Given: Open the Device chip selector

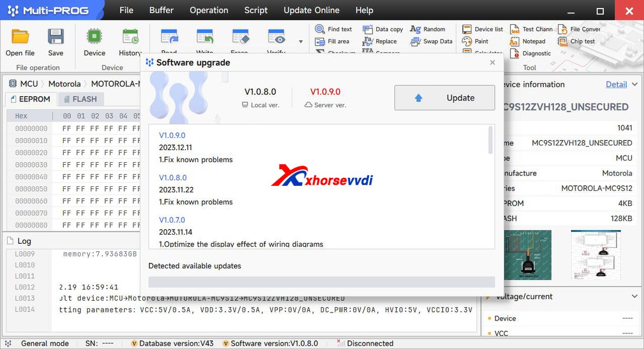Looking at the screenshot, I should coord(94,37).
